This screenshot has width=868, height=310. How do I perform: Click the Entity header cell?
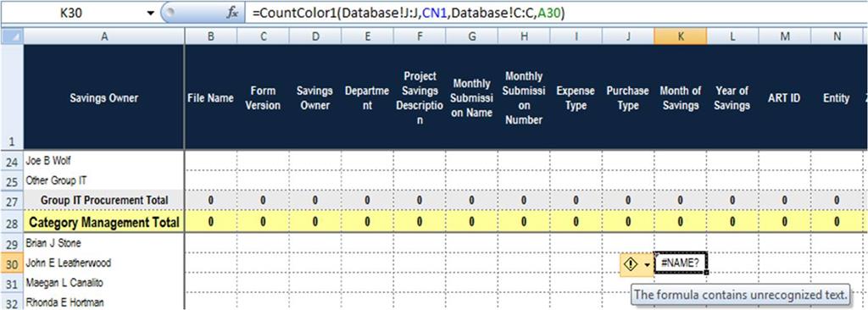pos(837,97)
